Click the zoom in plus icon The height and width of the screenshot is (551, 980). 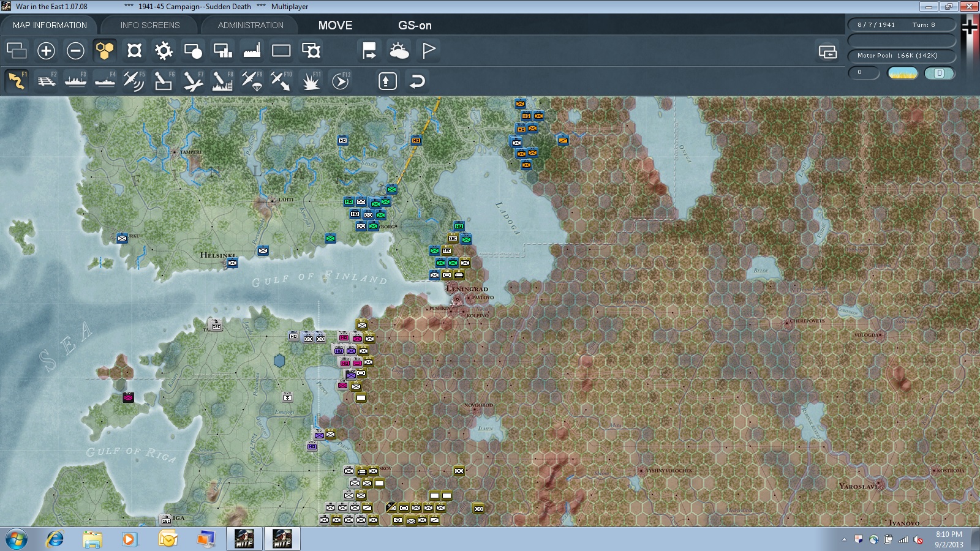pos(46,50)
